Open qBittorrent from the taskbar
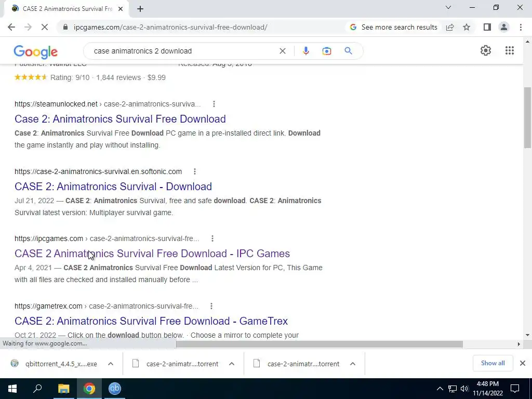 coord(115,389)
